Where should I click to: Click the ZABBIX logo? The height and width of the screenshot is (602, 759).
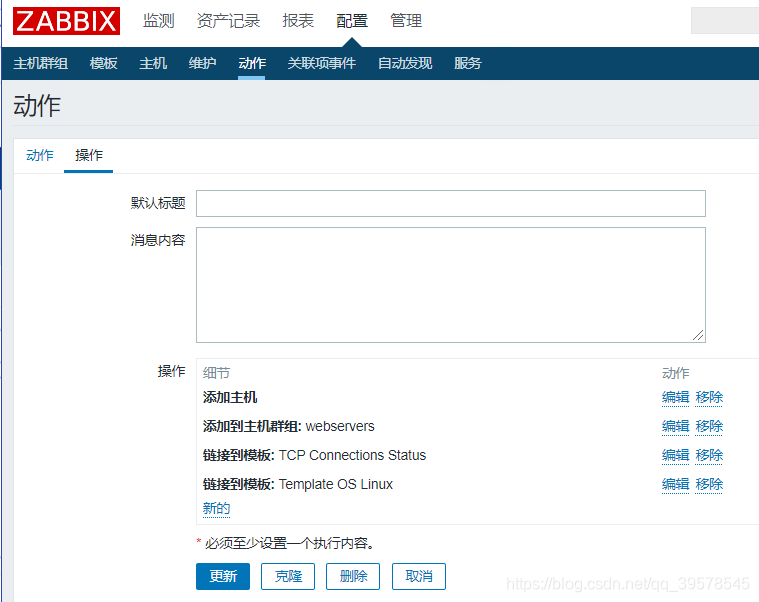tap(66, 21)
